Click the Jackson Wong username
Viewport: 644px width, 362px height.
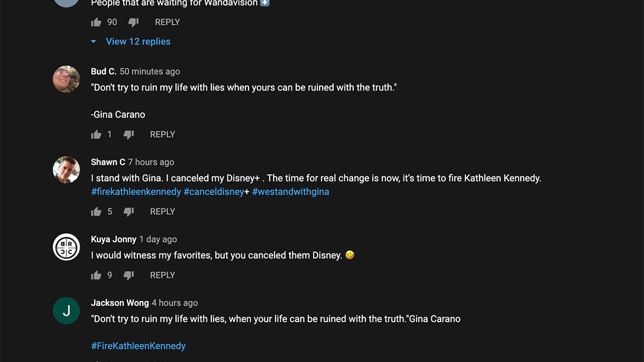tap(120, 303)
